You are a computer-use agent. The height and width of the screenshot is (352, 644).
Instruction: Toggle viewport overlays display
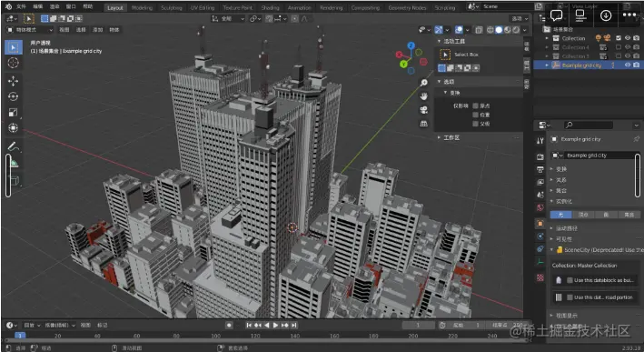pyautogui.click(x=459, y=30)
